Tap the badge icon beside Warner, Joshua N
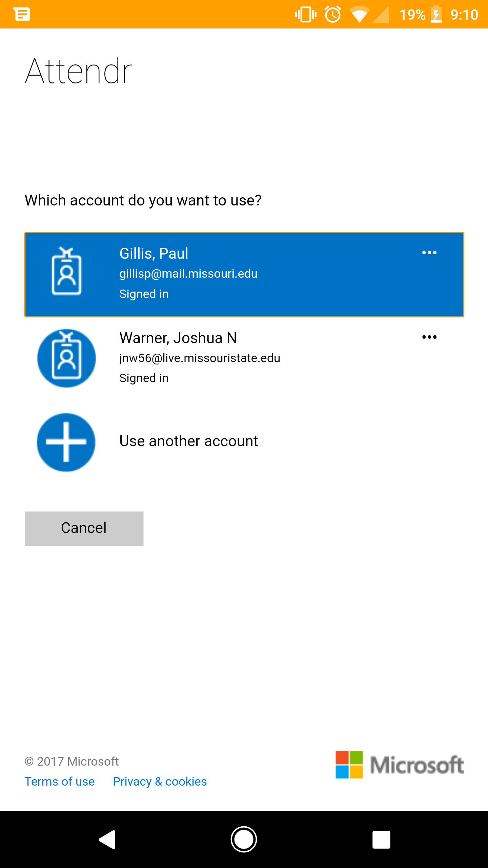The image size is (488, 868). (66, 358)
